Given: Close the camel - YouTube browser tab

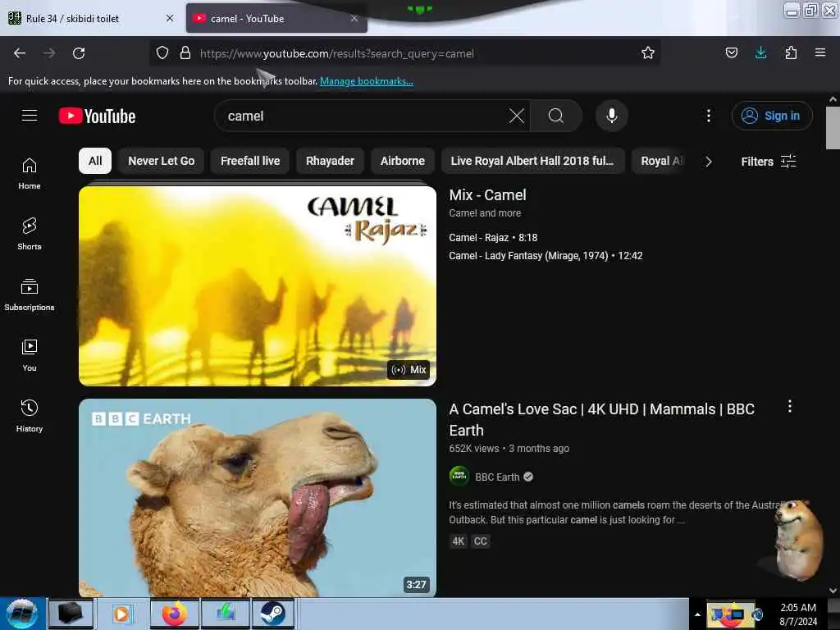Looking at the screenshot, I should pyautogui.click(x=354, y=18).
